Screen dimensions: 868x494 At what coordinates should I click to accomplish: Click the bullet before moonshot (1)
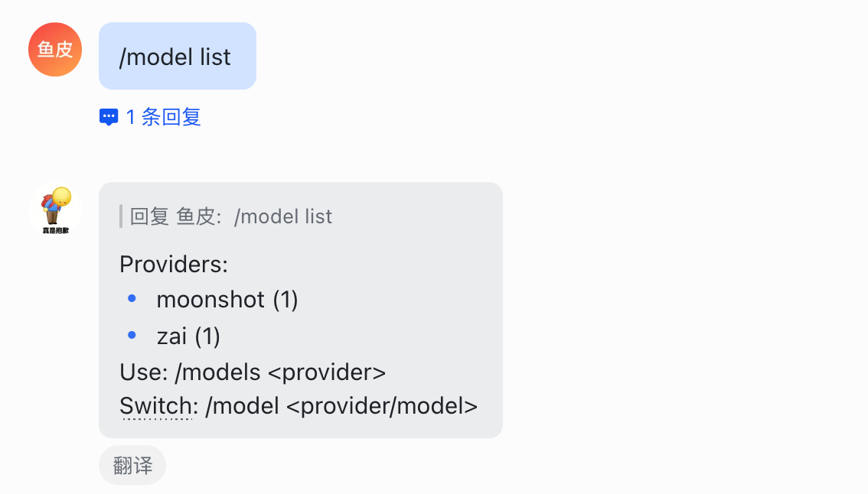[x=132, y=299]
